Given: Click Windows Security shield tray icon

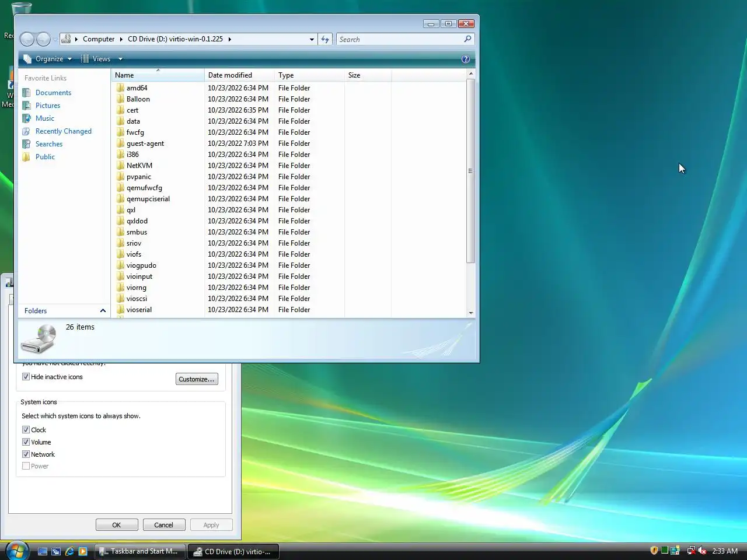Looking at the screenshot, I should tap(654, 551).
